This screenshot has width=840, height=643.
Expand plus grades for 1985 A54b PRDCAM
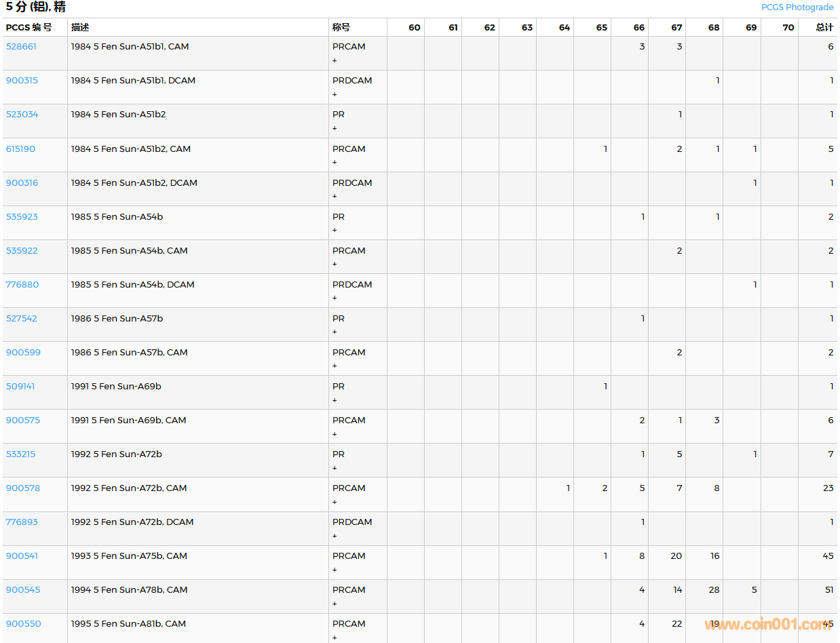click(335, 298)
